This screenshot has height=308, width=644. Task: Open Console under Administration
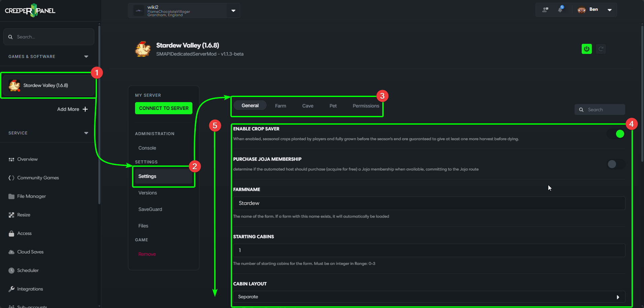(147, 148)
